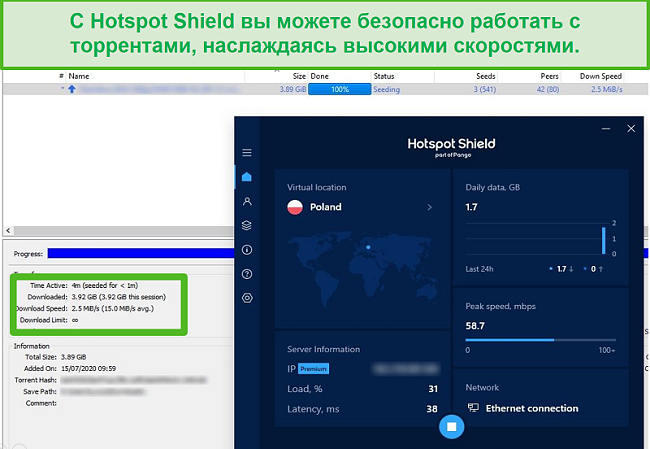Click the 2.5 MiB/s down speed cell
650x449 pixels.
pos(606,90)
